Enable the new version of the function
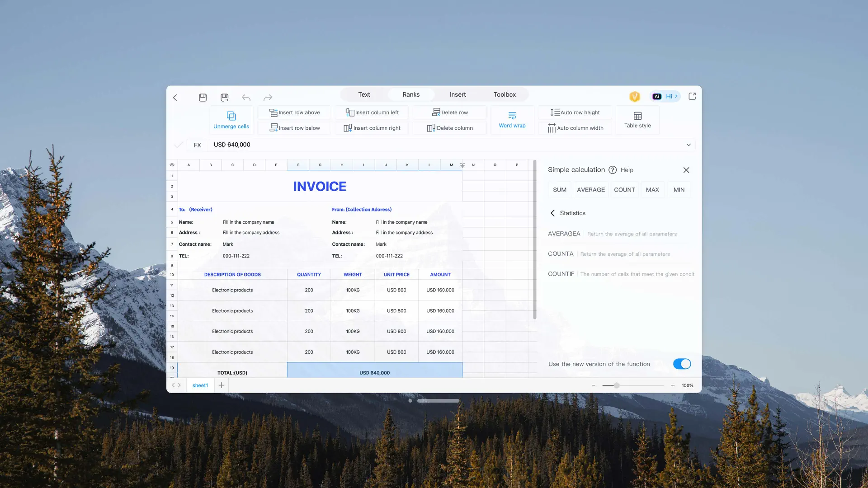The width and height of the screenshot is (868, 488). tap(682, 364)
